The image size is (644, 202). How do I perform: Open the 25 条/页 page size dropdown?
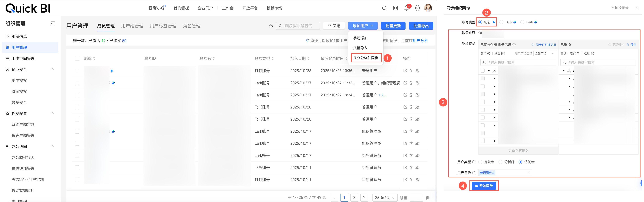385,198
